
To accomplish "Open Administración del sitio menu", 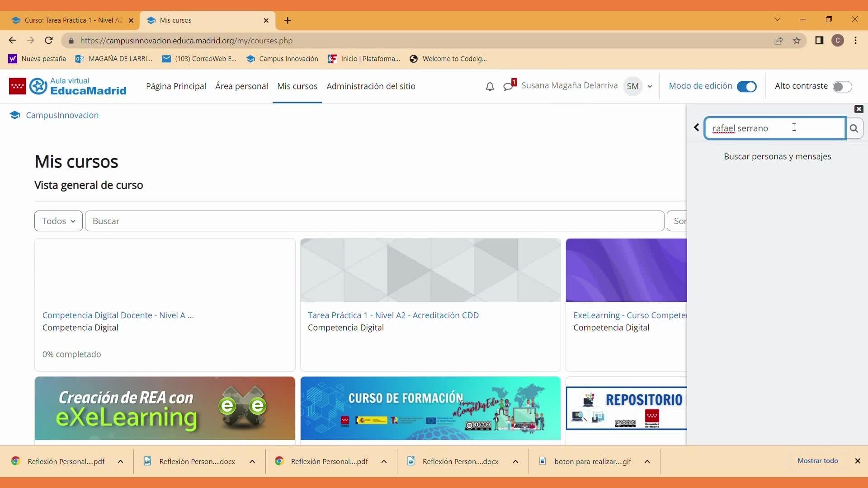I will tap(371, 86).
